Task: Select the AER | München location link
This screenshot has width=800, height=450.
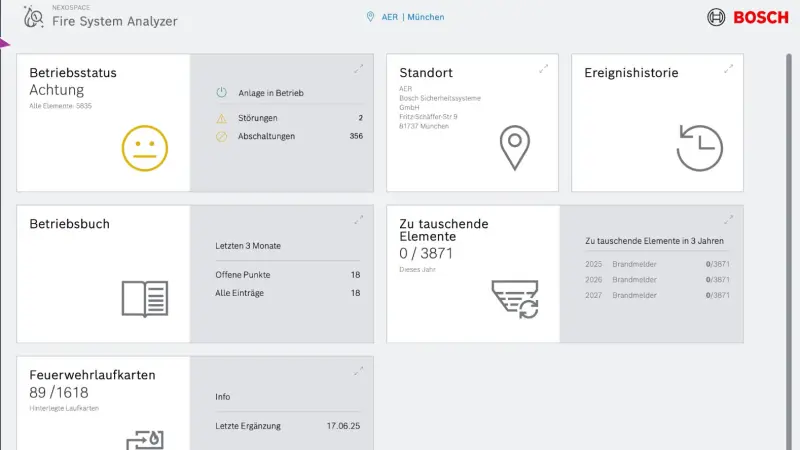Action: pos(406,17)
